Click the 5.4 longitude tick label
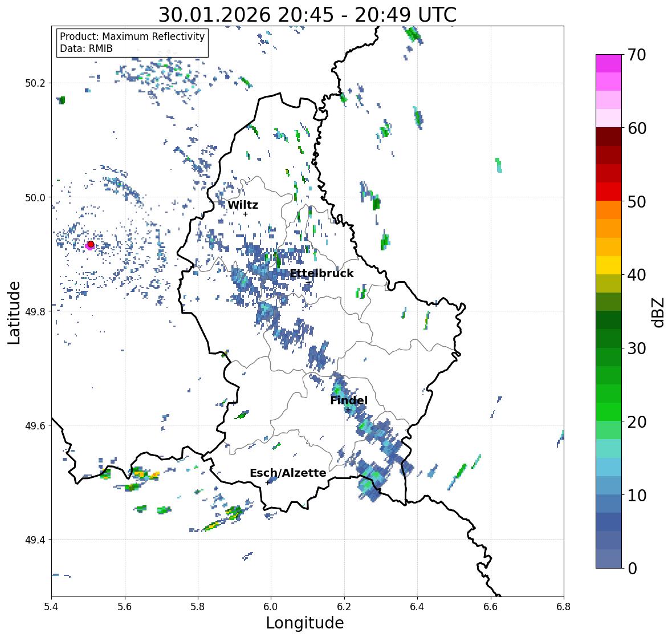Screen dimensions: 672x637 click(51, 607)
